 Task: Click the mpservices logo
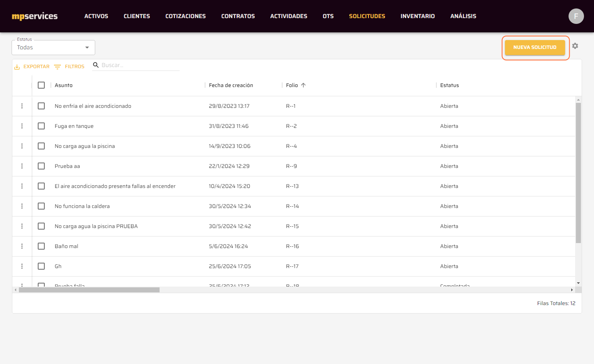[x=35, y=16]
